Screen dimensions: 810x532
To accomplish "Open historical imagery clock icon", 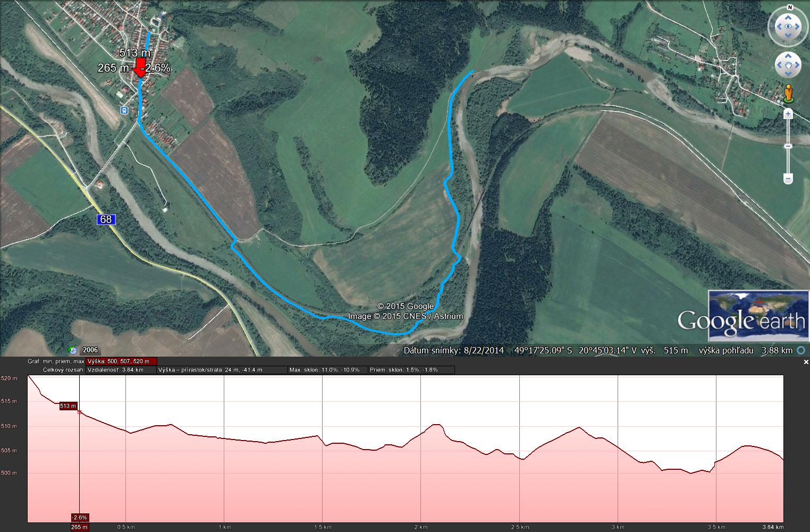I will (73, 350).
